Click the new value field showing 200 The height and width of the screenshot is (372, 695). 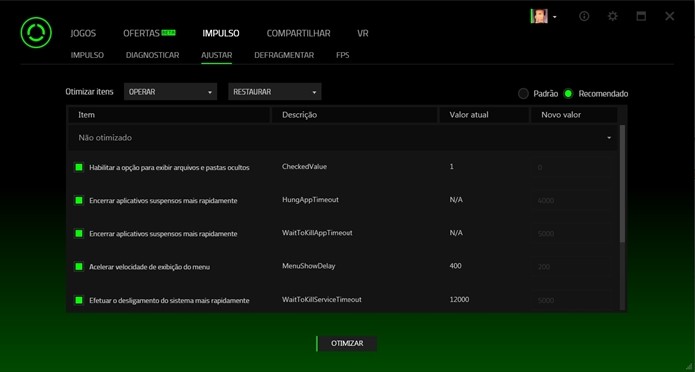(x=571, y=267)
